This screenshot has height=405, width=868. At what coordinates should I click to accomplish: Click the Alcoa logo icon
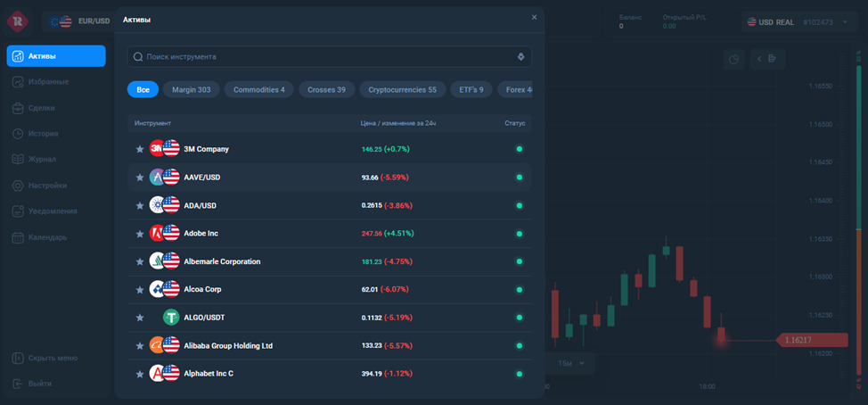click(x=157, y=289)
